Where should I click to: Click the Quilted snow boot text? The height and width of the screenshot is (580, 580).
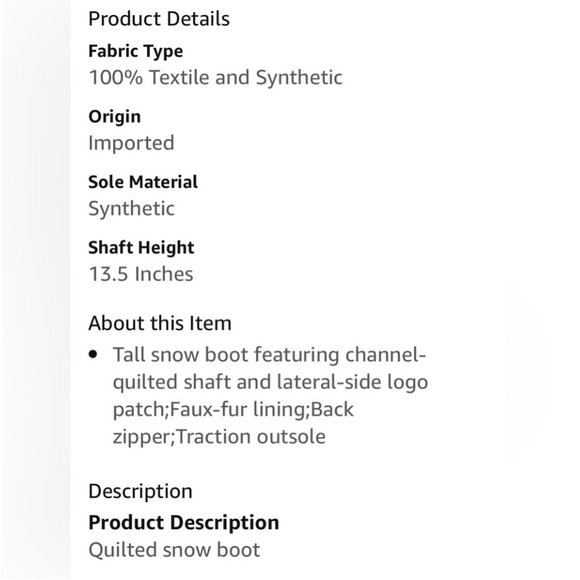point(174,550)
